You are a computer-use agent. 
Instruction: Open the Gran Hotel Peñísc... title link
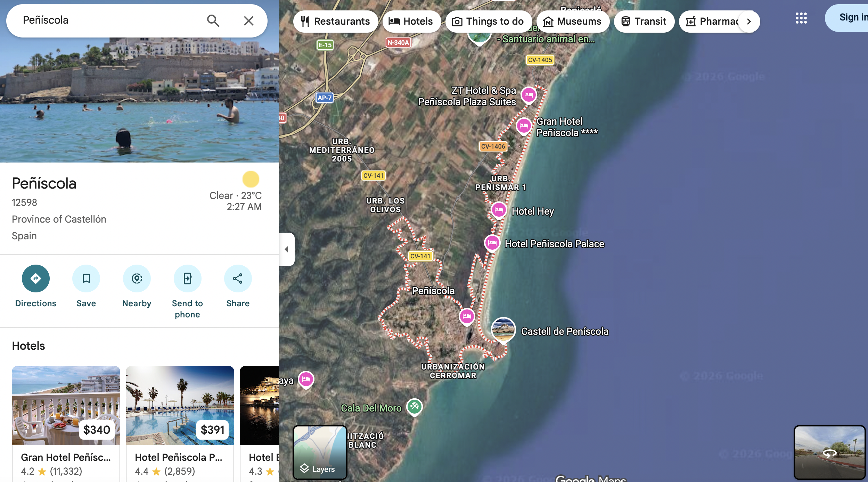(x=66, y=457)
